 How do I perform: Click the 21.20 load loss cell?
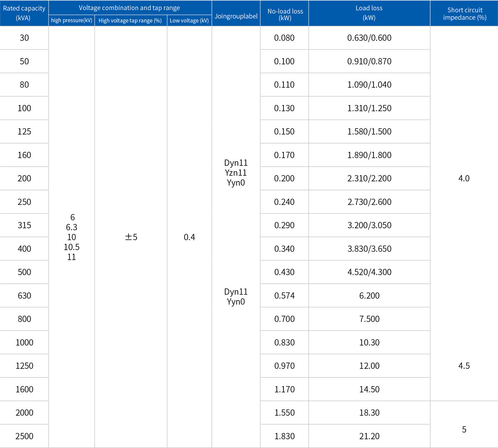369,436
